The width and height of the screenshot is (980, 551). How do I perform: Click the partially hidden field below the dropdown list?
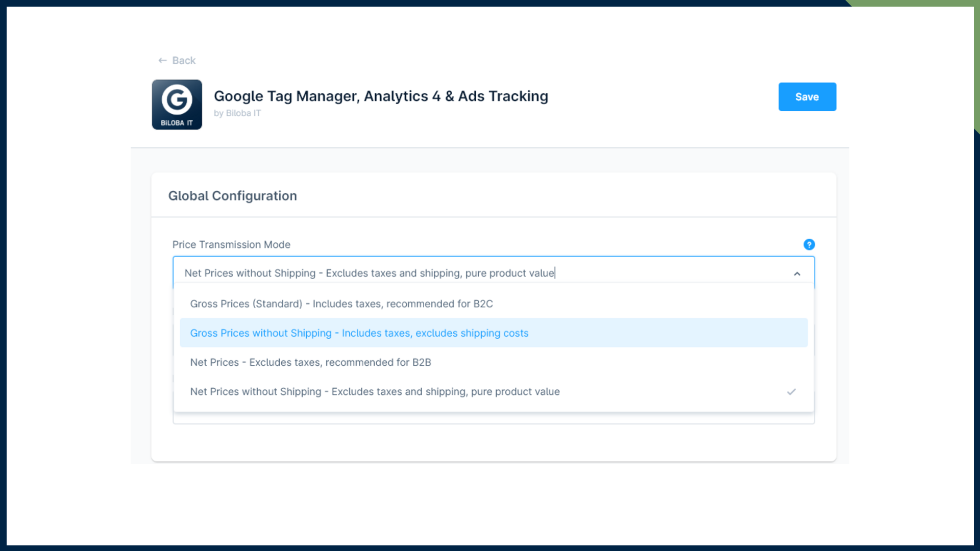tap(493, 419)
